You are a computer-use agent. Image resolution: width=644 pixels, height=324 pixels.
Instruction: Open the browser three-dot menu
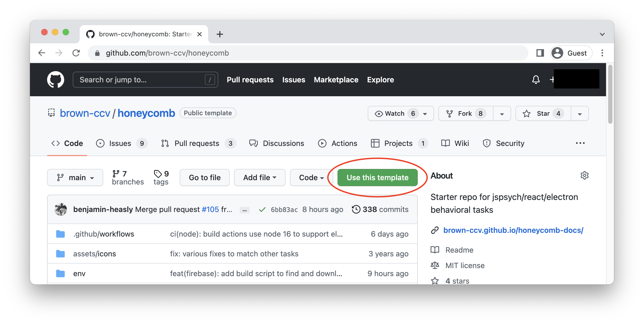click(x=602, y=53)
